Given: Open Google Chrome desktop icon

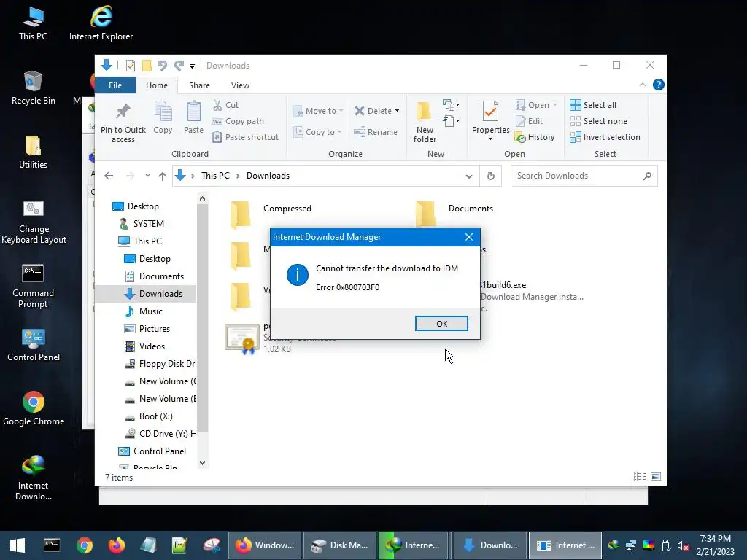Looking at the screenshot, I should 34,408.
